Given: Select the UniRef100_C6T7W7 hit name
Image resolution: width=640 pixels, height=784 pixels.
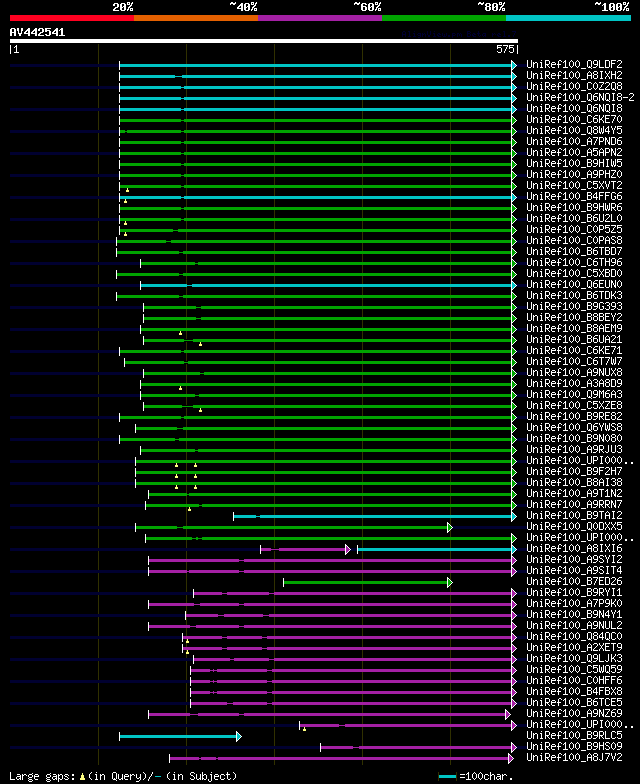Looking at the screenshot, I should coord(574,362).
